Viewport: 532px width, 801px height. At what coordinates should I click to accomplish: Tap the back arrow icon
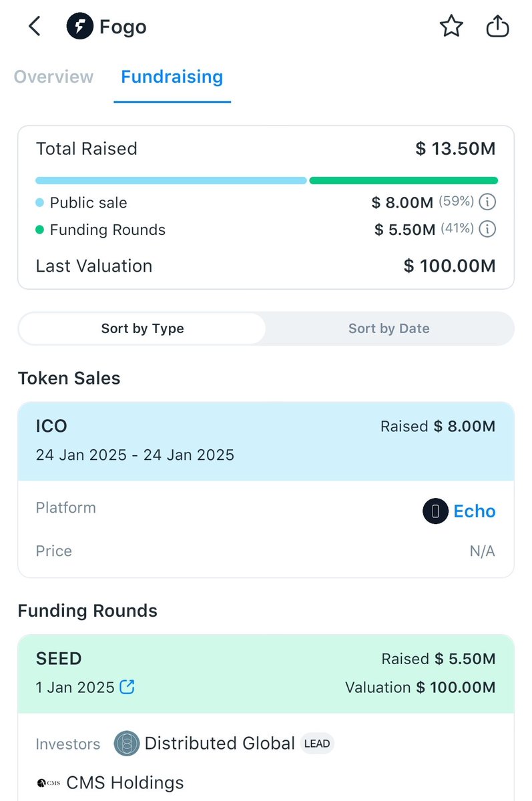tap(35, 27)
